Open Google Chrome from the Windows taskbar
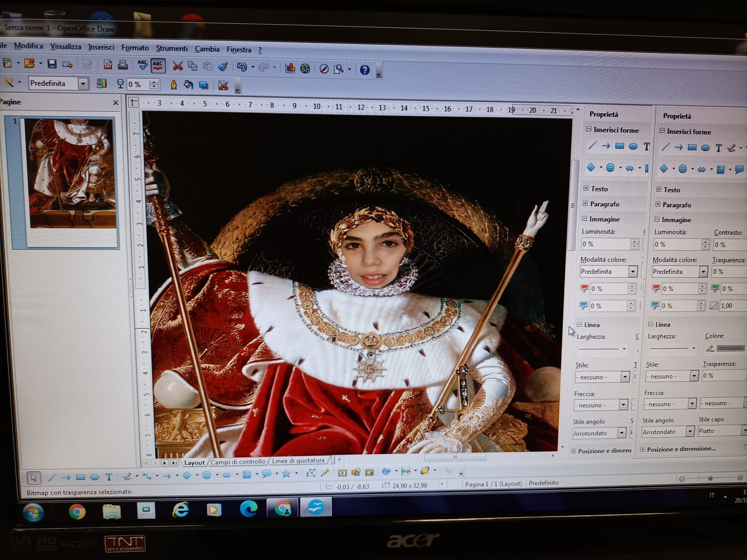The image size is (747, 560). [x=77, y=511]
